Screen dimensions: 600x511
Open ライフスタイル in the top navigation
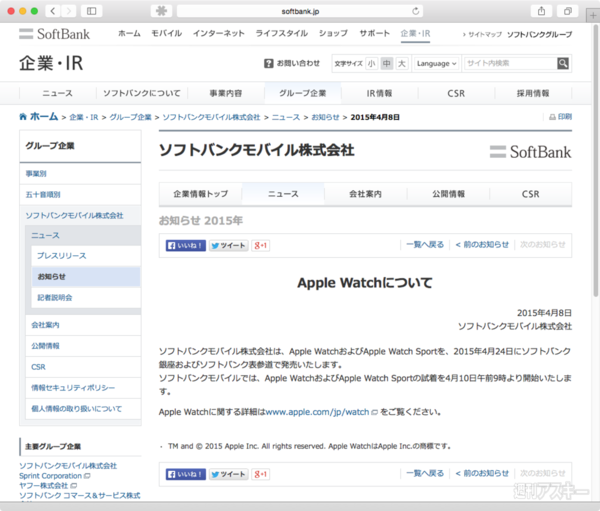click(x=282, y=33)
